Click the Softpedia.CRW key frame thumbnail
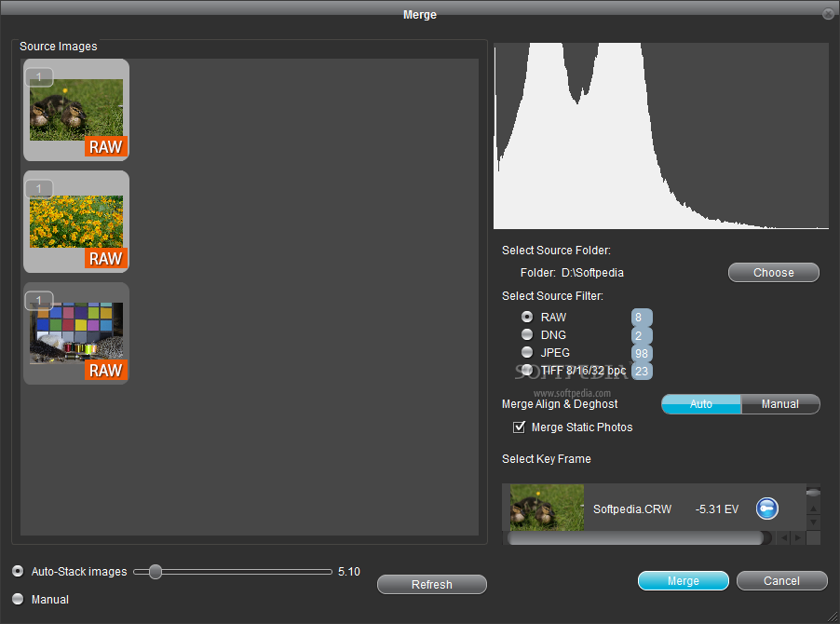This screenshot has width=840, height=624. (547, 508)
